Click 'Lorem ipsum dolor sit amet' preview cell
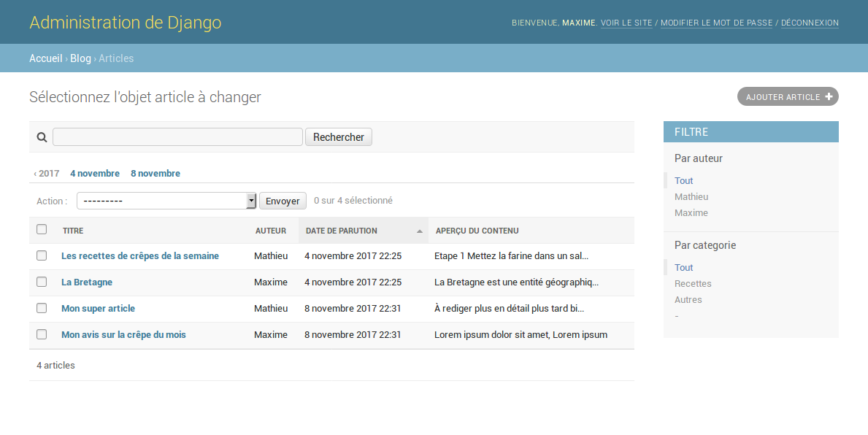Image resolution: width=868 pixels, height=435 pixels. (x=521, y=334)
